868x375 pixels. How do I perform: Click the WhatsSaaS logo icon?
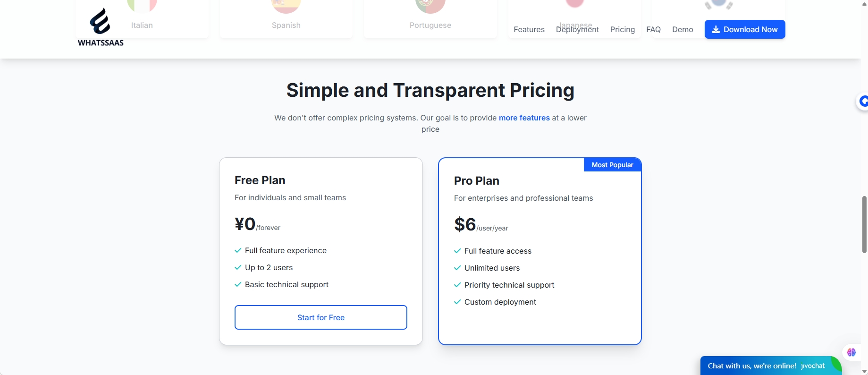coord(100,22)
